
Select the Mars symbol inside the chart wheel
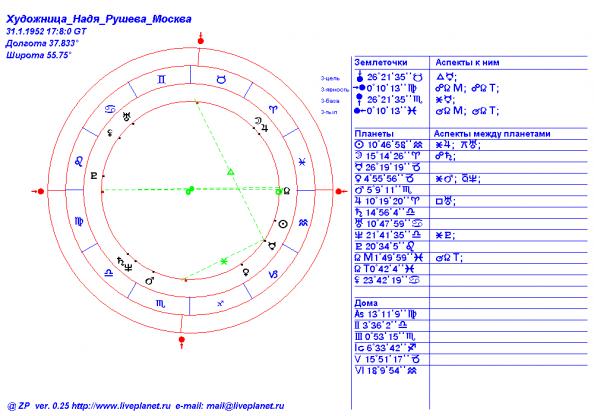pyautogui.click(x=149, y=281)
